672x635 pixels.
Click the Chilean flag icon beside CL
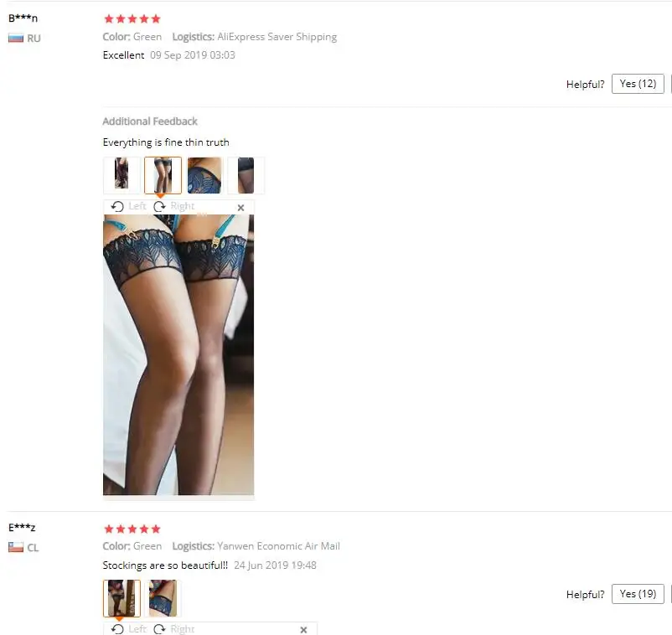(16, 547)
